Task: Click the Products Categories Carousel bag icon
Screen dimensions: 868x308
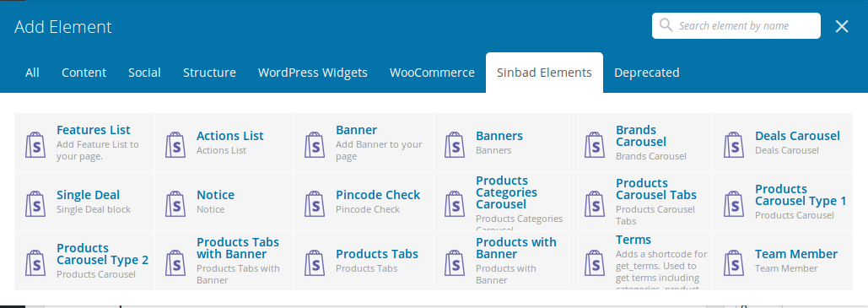Action: coord(455,204)
